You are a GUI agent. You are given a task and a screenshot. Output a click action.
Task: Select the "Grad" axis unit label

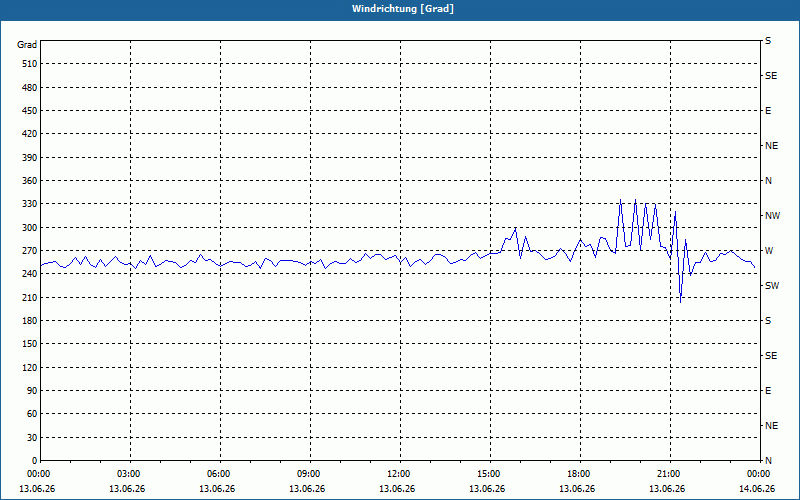[27, 45]
